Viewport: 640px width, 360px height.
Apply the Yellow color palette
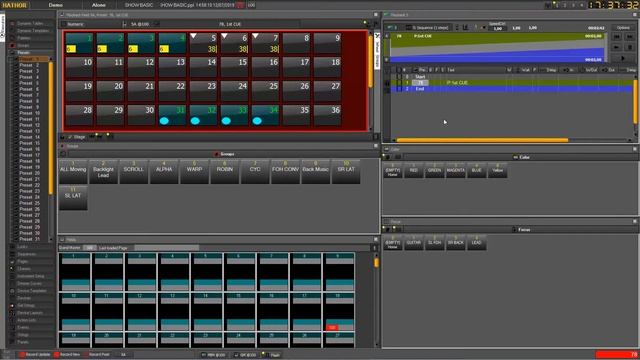point(497,170)
